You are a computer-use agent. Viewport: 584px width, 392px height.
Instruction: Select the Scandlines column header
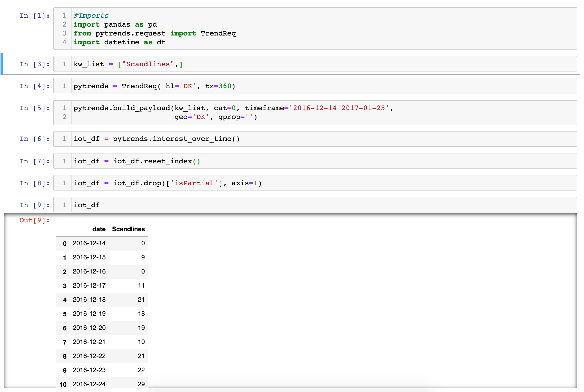(128, 229)
